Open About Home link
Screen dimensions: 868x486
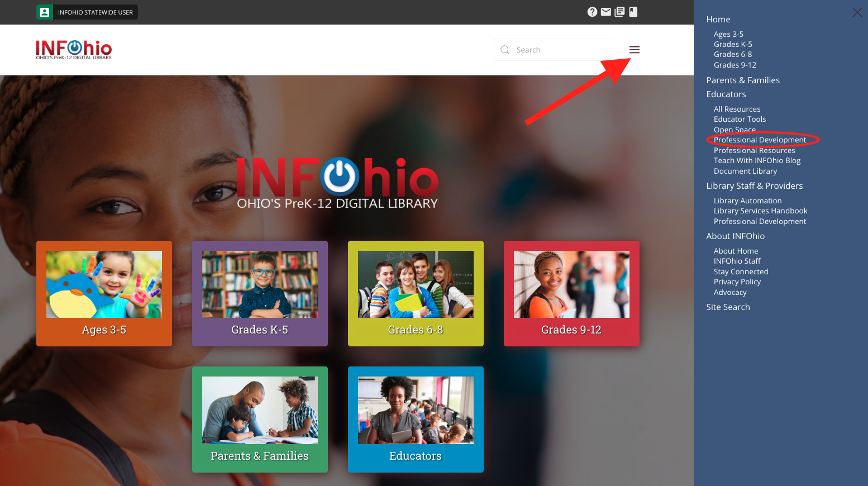(x=736, y=251)
